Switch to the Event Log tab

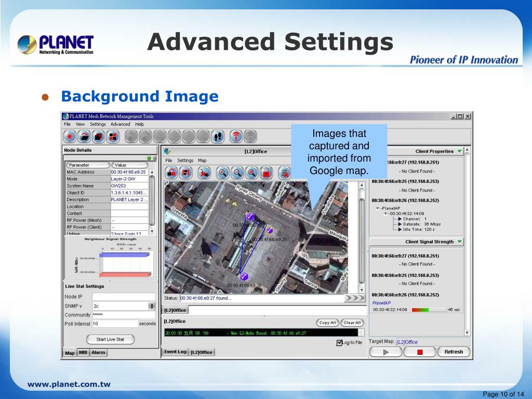[x=175, y=352]
